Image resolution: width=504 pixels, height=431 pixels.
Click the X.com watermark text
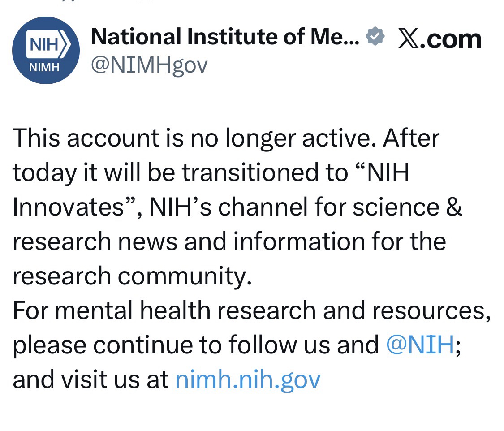tap(439, 39)
